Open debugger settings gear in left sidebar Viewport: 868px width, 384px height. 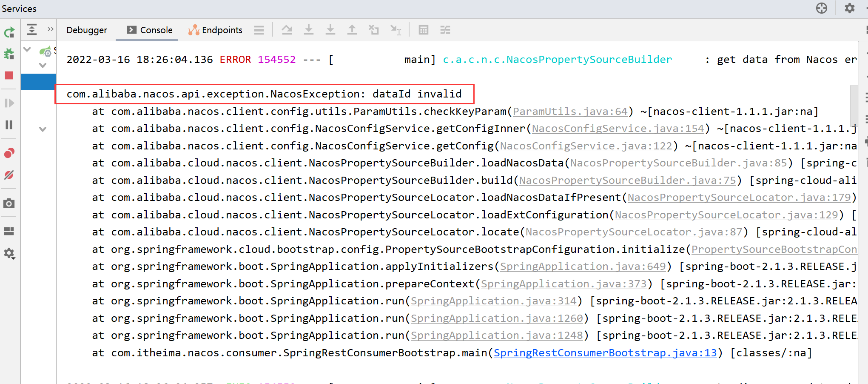click(9, 254)
